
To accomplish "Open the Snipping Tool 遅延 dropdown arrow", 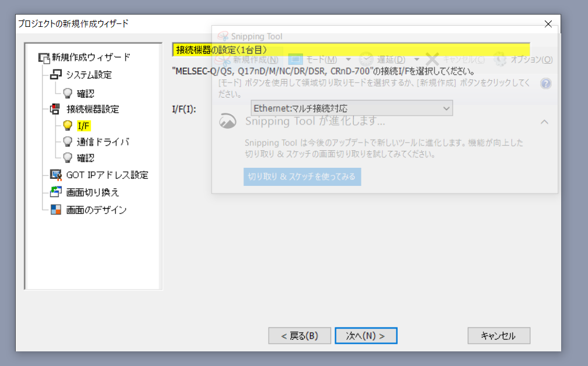I will 416,59.
